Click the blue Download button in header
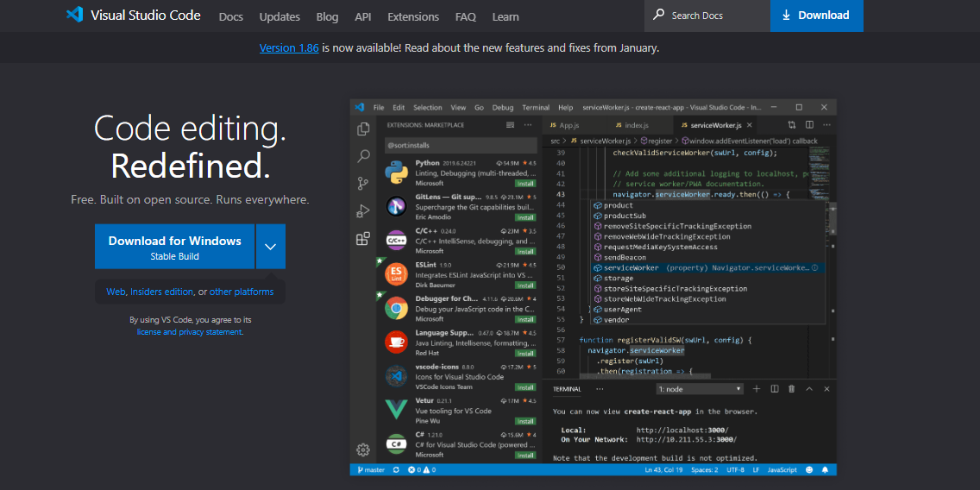The width and height of the screenshot is (980, 490). point(816,16)
